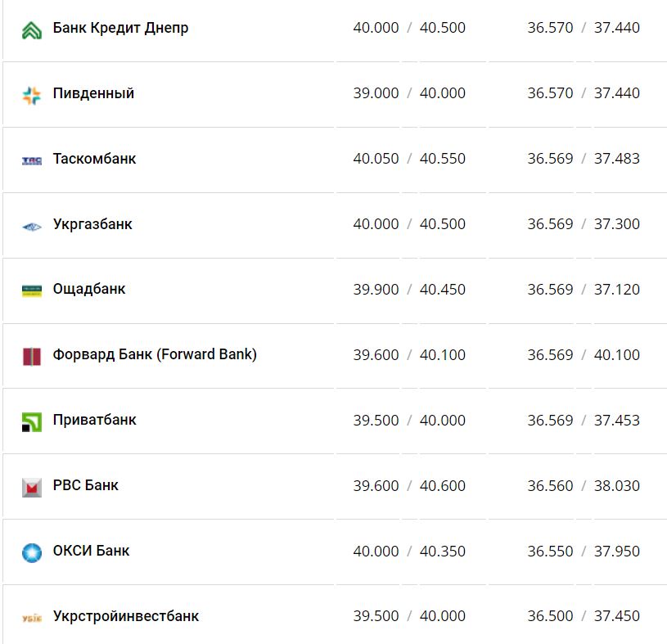Click ОКСИ Банк's 40.000 / 40.350 rate
The width and height of the screenshot is (667, 644).
409,552
